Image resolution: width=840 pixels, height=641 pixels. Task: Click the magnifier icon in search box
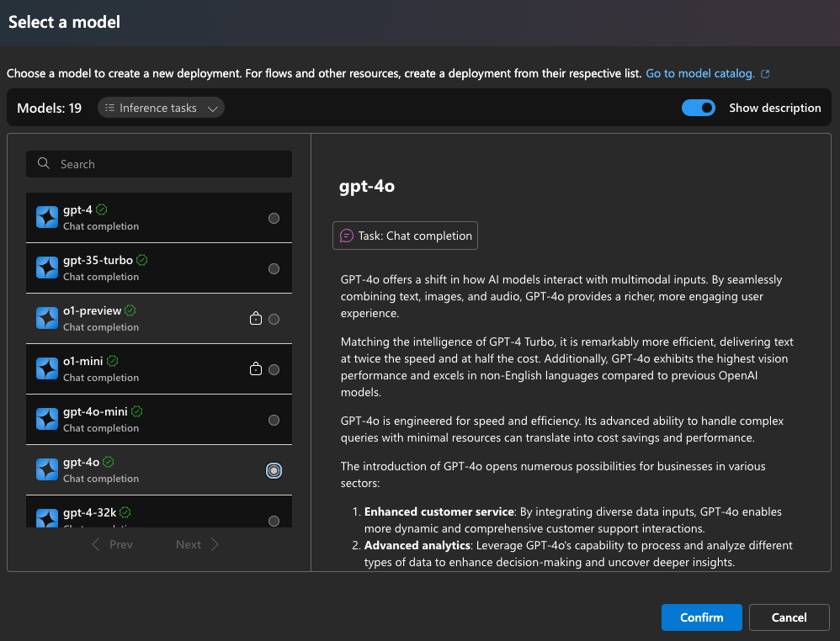coord(45,164)
